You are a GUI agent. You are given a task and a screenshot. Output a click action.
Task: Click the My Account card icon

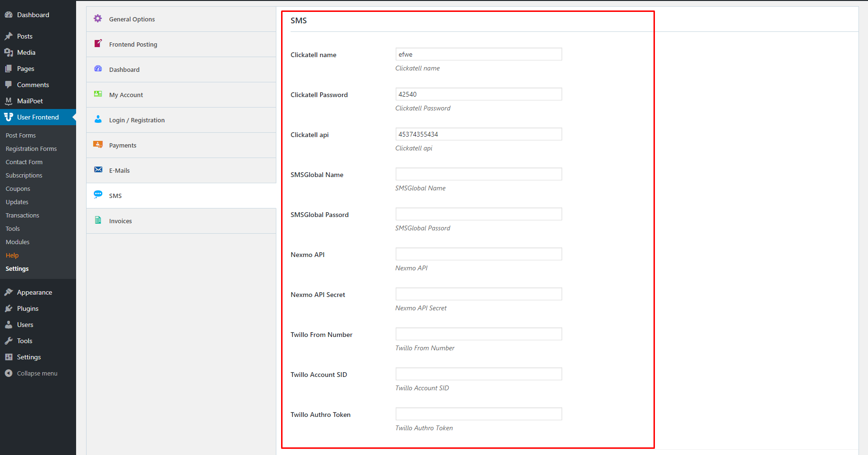[x=98, y=94]
